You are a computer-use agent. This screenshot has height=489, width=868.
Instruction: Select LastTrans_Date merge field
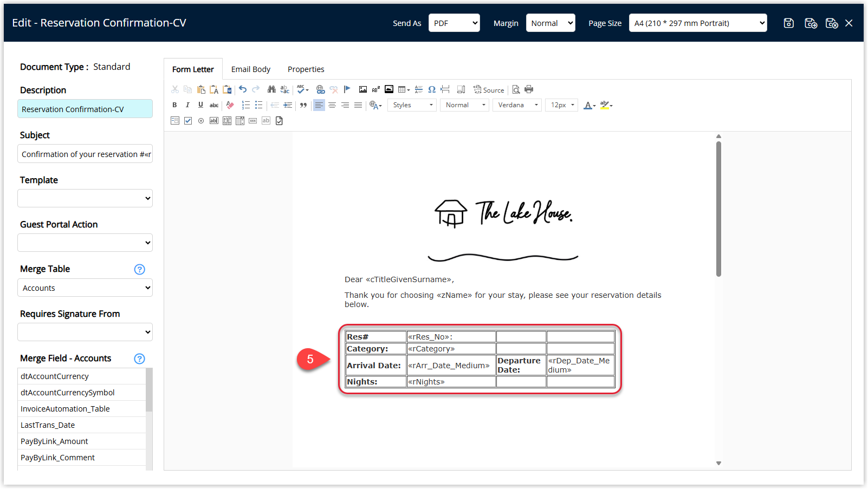point(82,425)
